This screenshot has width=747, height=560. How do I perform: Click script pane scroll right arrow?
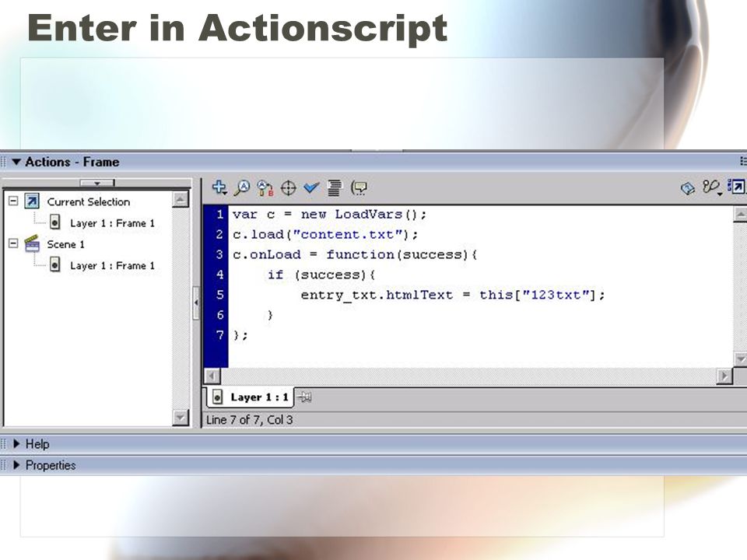tap(724, 376)
